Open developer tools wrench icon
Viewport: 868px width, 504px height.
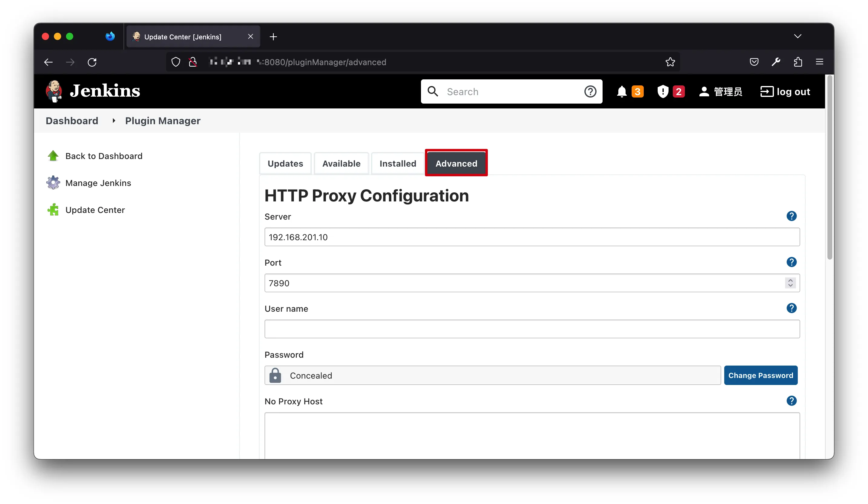[x=776, y=62]
